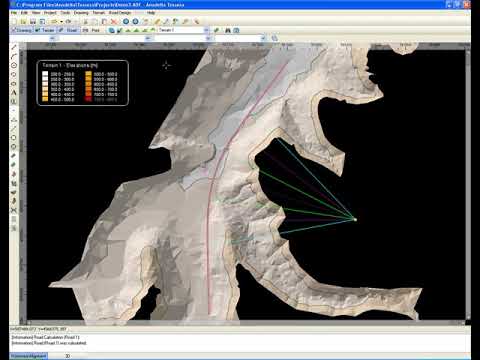Open the Drawing menu
Viewport: 480px width, 360px height.
click(81, 13)
